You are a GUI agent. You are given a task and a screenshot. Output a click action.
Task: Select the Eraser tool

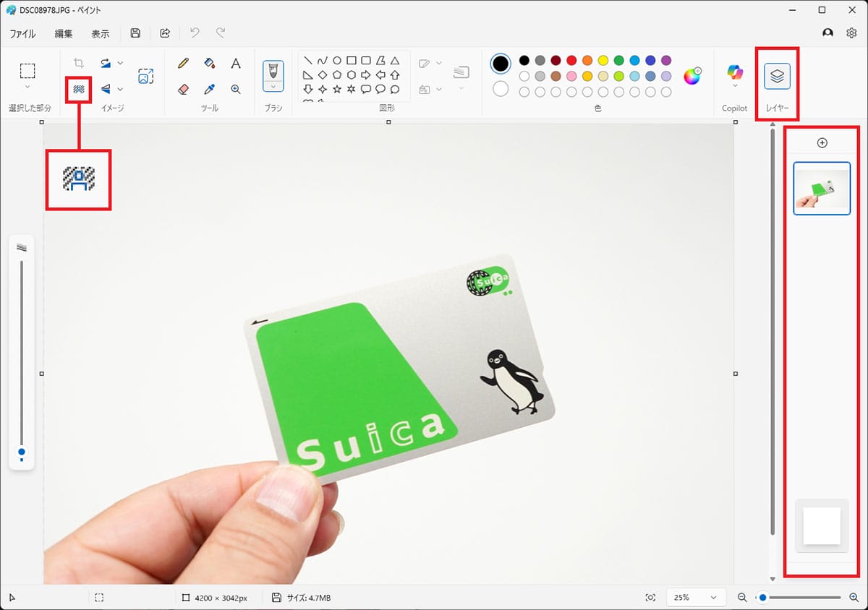tap(183, 89)
